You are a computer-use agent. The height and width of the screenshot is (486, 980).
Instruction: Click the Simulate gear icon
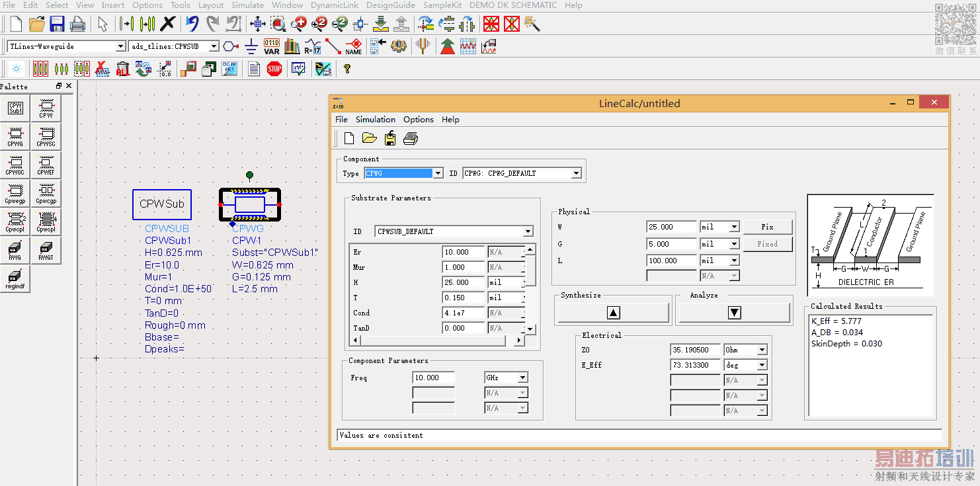tap(398, 46)
